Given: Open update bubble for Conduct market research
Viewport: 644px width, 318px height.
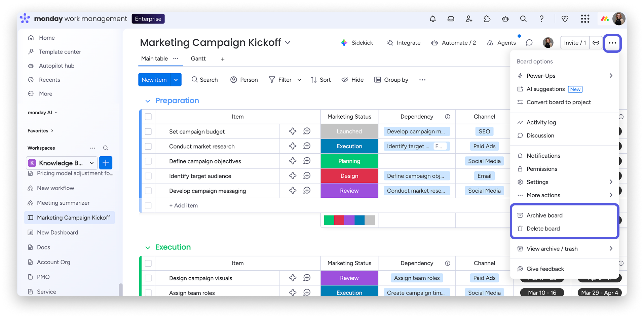Looking at the screenshot, I should [x=307, y=146].
